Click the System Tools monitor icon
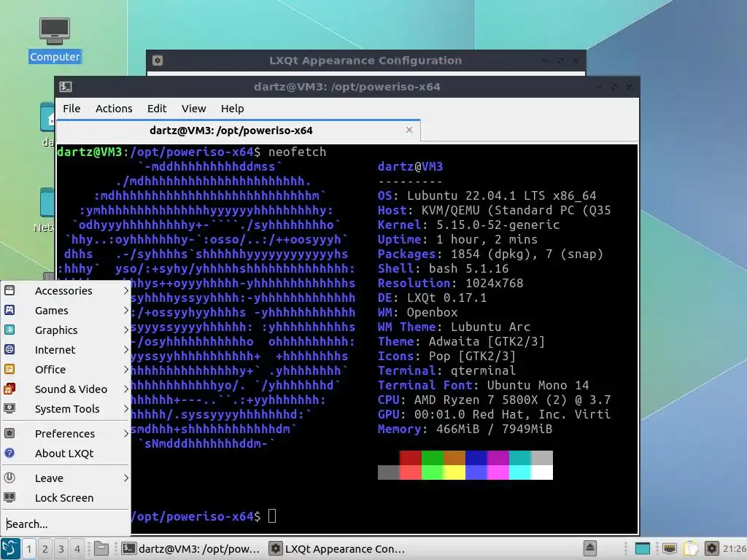Image resolution: width=747 pixels, height=560 pixels. coord(9,408)
